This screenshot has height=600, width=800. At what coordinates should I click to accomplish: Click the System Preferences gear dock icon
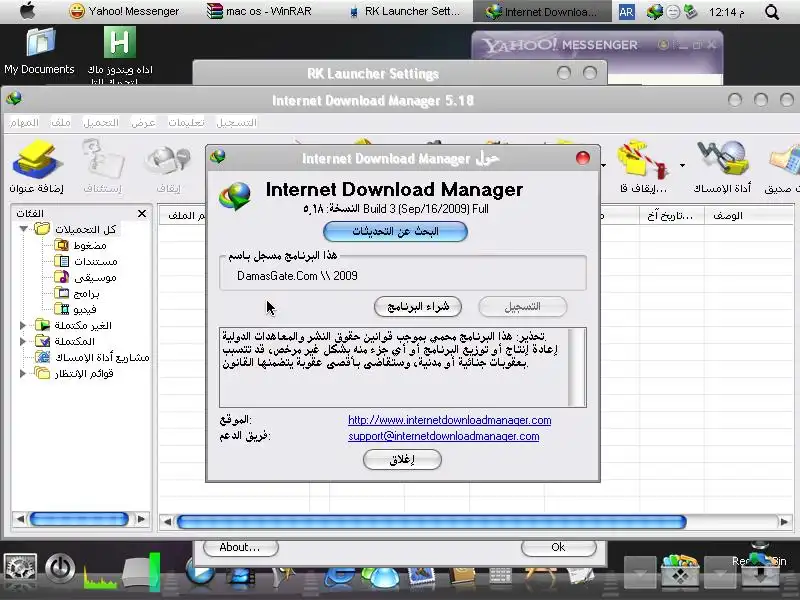point(20,568)
